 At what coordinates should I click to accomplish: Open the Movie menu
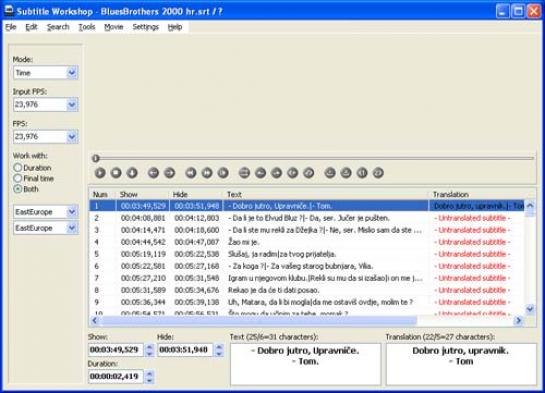114,27
